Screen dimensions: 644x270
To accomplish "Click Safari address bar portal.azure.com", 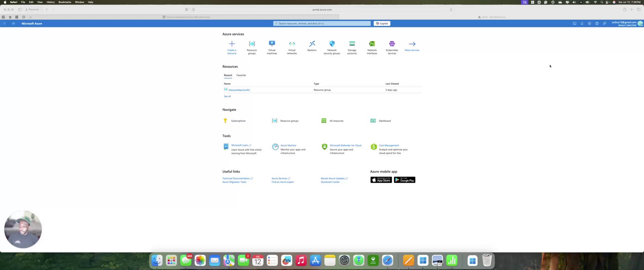I will [322, 9].
